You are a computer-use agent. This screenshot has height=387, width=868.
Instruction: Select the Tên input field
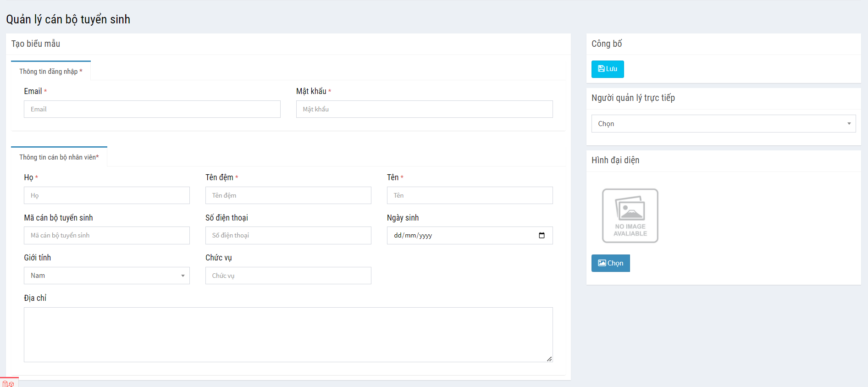point(470,195)
